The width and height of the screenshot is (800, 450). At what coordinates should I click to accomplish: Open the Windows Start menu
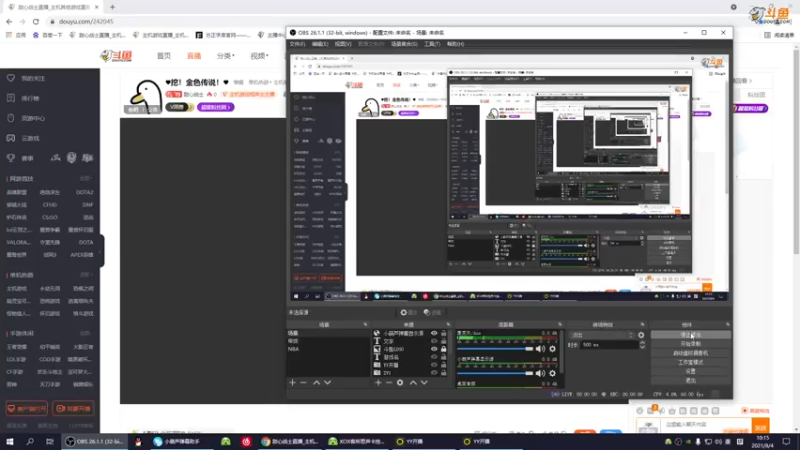(x=10, y=441)
